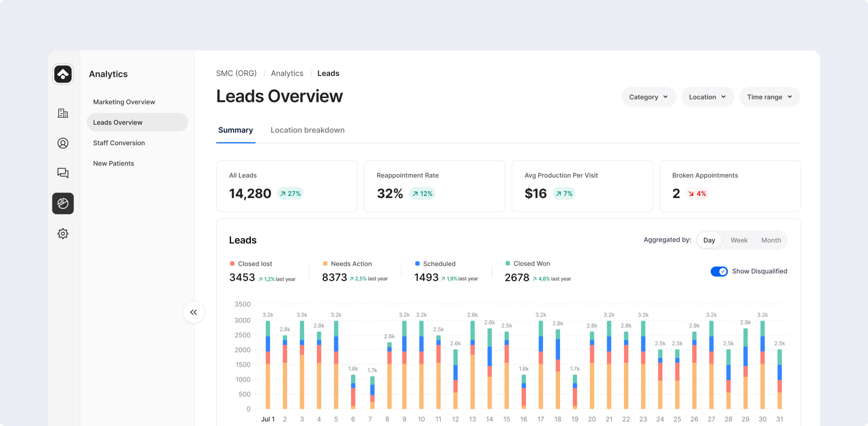This screenshot has height=426, width=868.
Task: Switch to Location breakdown tab
Action: [307, 130]
